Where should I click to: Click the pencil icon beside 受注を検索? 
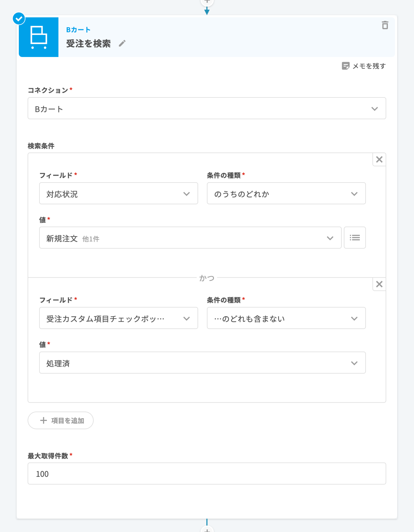click(122, 44)
